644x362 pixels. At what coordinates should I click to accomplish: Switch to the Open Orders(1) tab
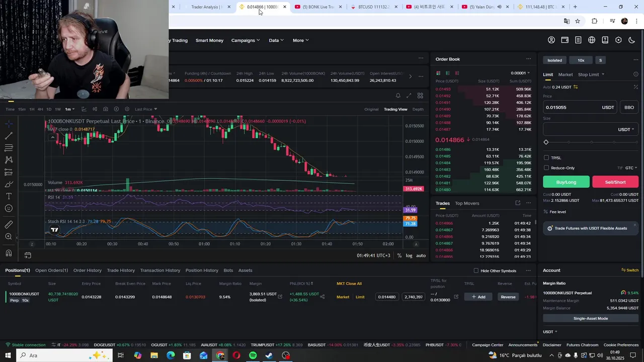pyautogui.click(x=51, y=270)
